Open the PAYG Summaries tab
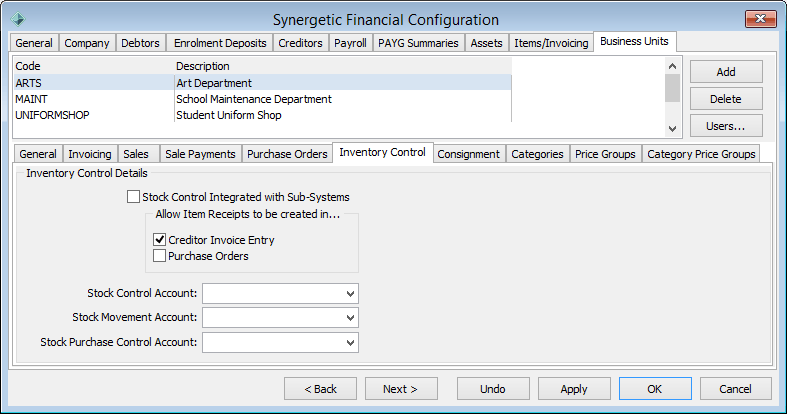Screen dimensions: 787x414 418,43
